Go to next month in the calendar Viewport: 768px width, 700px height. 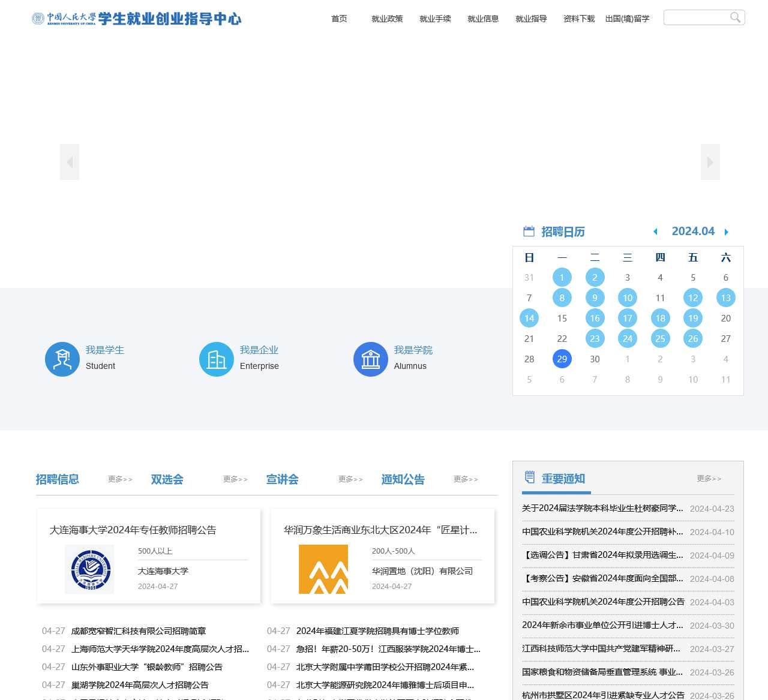(x=727, y=232)
